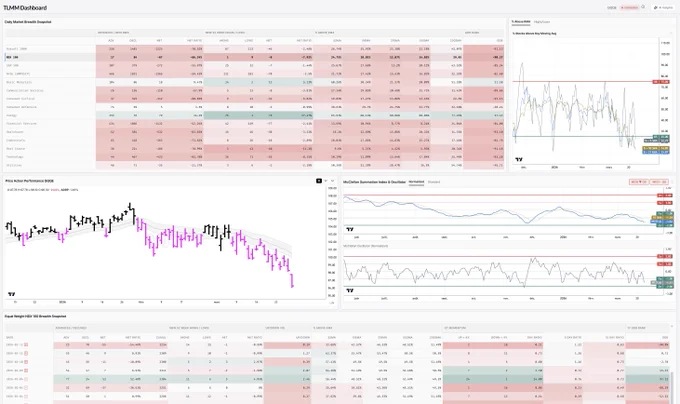Select the Utilities row
680x404 pixels.
[254, 165]
